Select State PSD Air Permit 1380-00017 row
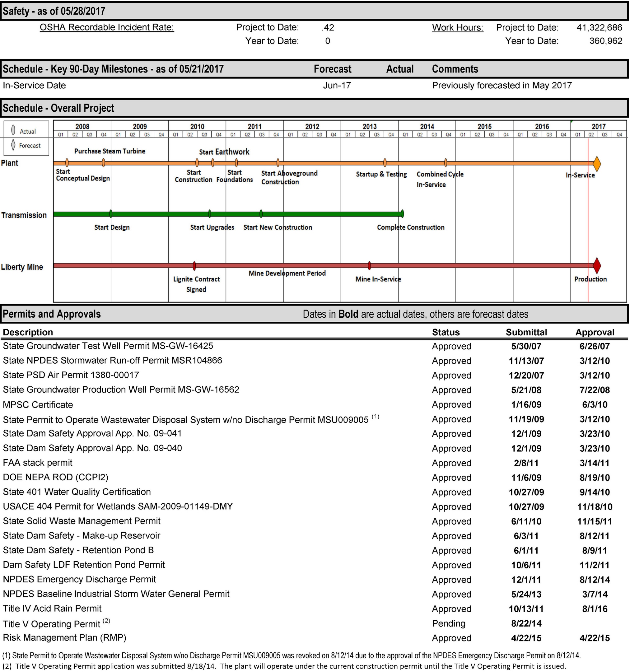 click(314, 375)
